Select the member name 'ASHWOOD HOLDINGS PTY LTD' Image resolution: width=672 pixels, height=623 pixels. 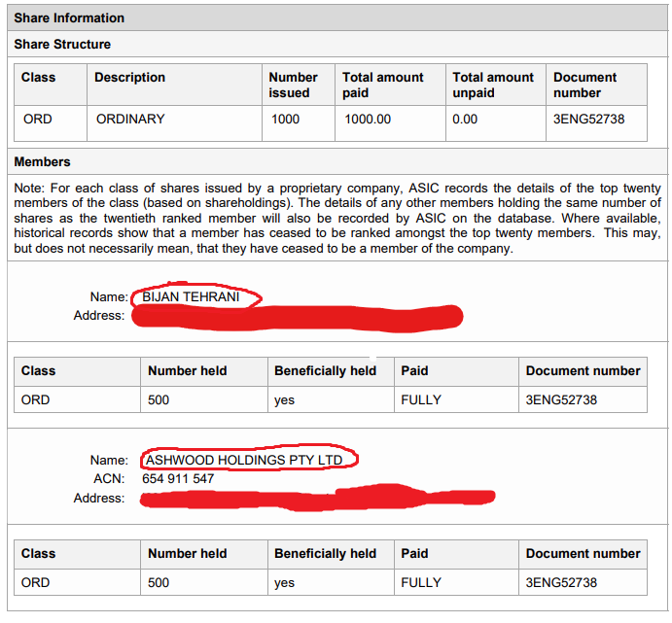tap(244, 460)
